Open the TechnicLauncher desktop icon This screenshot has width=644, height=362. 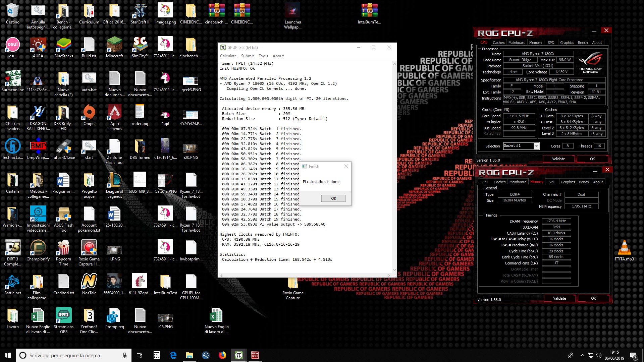click(13, 149)
